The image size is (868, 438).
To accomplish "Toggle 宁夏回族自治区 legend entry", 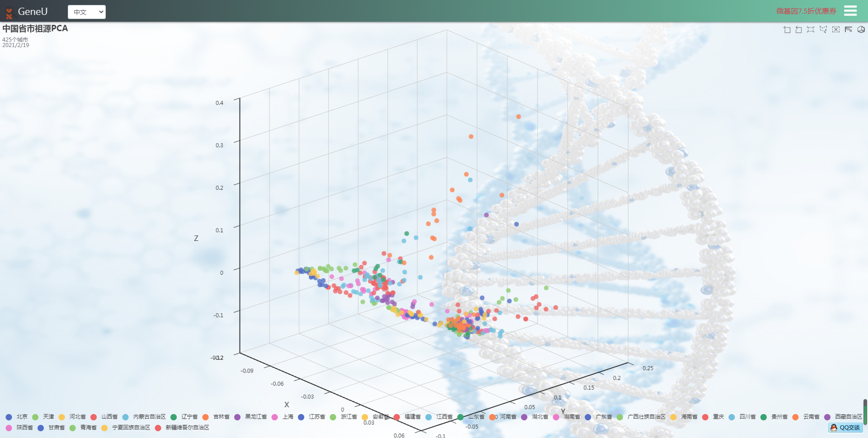I will 126,428.
